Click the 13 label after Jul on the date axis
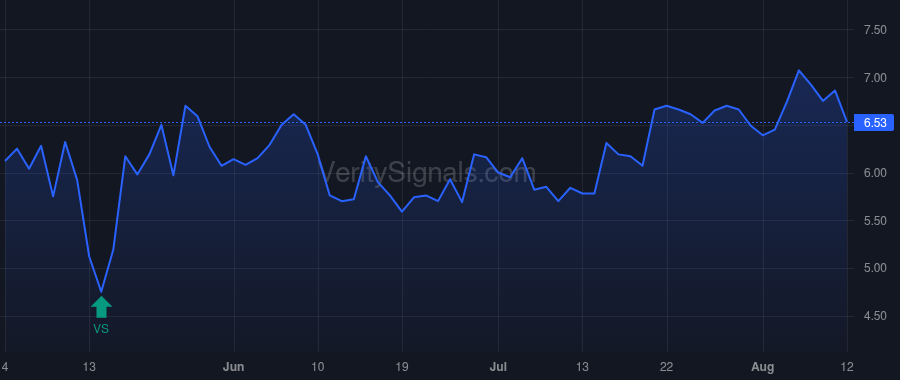Image resolution: width=900 pixels, height=380 pixels. click(582, 367)
